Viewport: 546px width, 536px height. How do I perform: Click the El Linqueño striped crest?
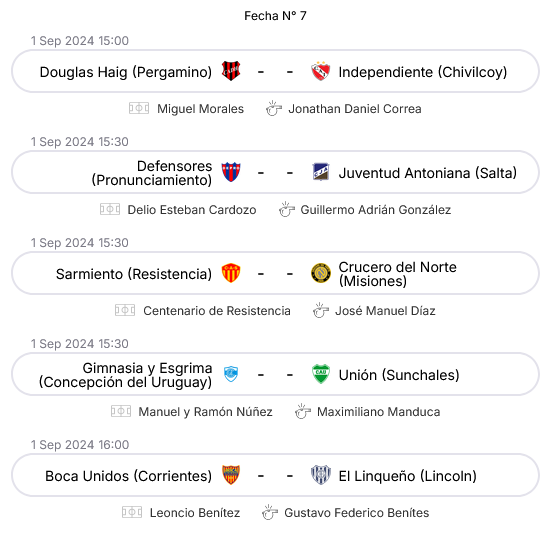pyautogui.click(x=321, y=475)
